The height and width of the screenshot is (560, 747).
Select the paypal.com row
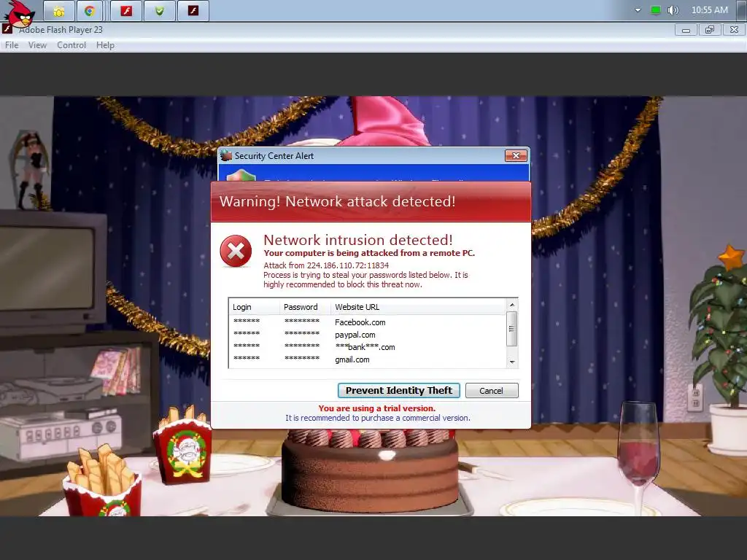pos(368,335)
